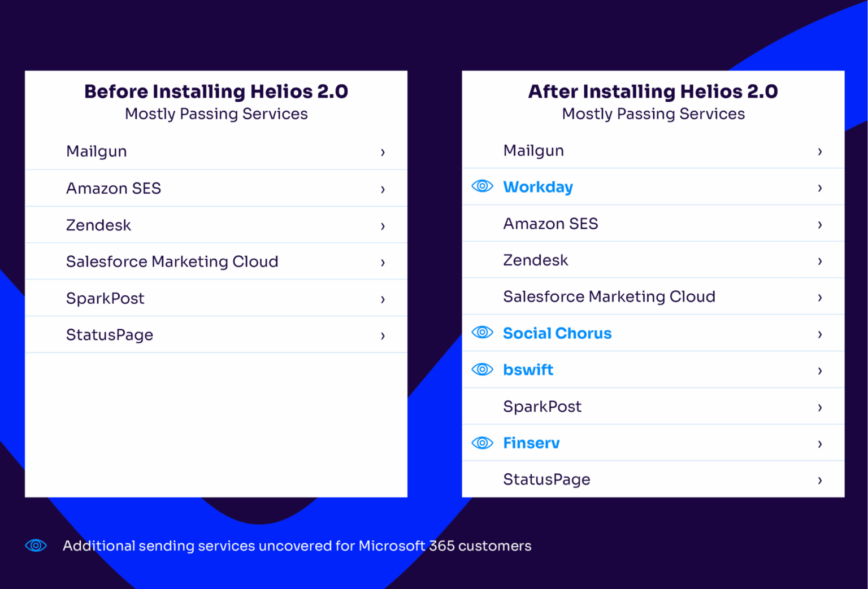
Task: Select Mailgun text in the Before panel
Action: pyautogui.click(x=97, y=151)
